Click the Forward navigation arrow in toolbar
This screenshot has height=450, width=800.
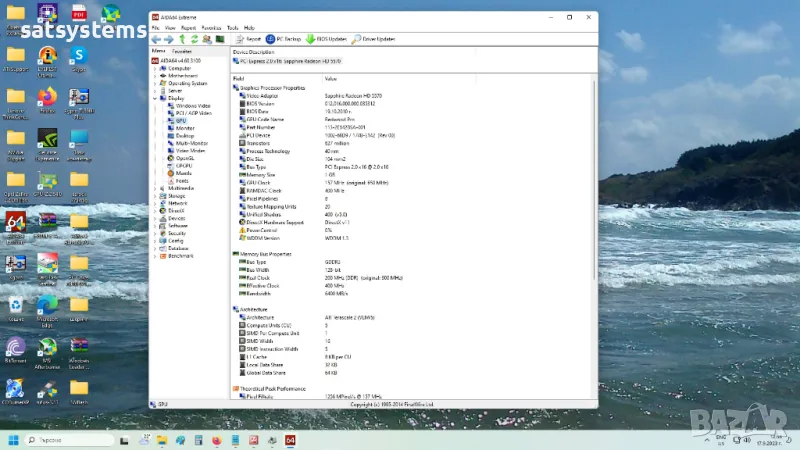pos(169,39)
